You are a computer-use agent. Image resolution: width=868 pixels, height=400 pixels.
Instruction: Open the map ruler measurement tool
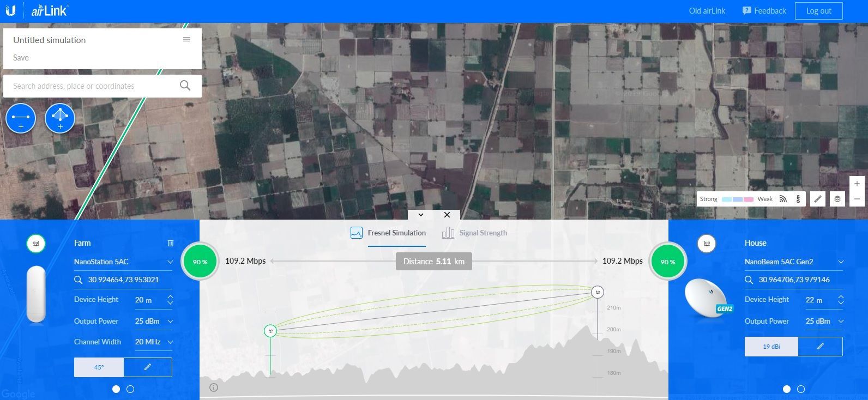817,199
